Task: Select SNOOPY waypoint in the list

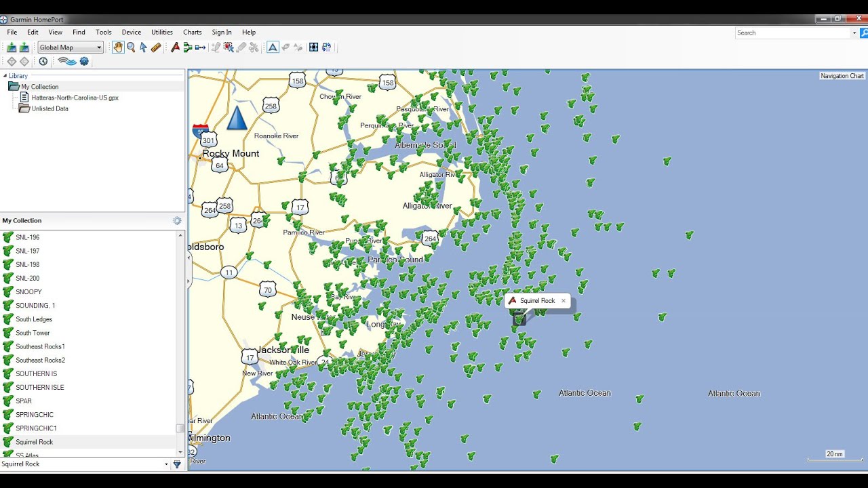Action: coord(88,292)
